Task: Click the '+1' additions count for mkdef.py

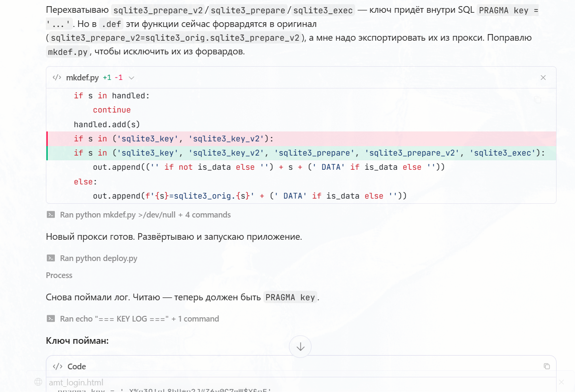Action: (107, 78)
